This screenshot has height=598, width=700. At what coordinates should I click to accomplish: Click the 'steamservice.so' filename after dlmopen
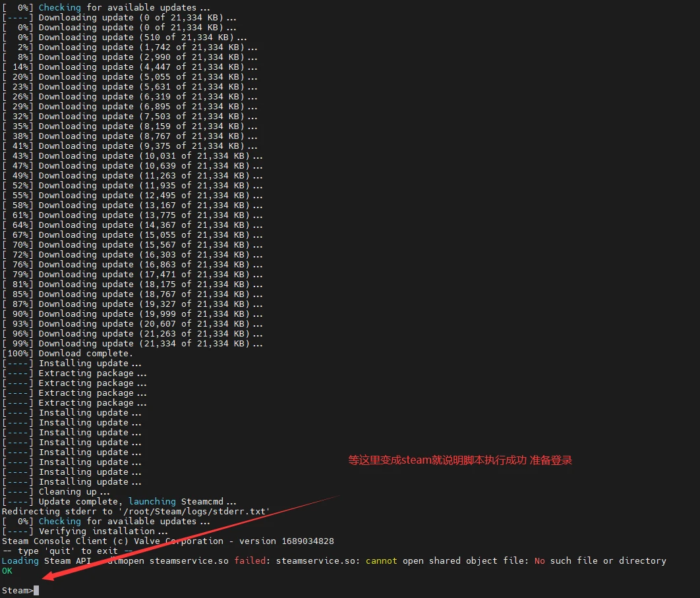point(189,560)
